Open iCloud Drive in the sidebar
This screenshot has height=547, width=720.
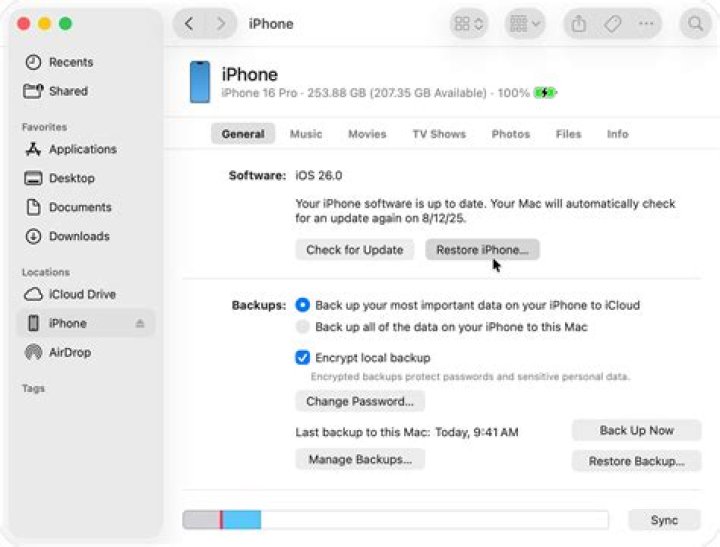pos(85,294)
